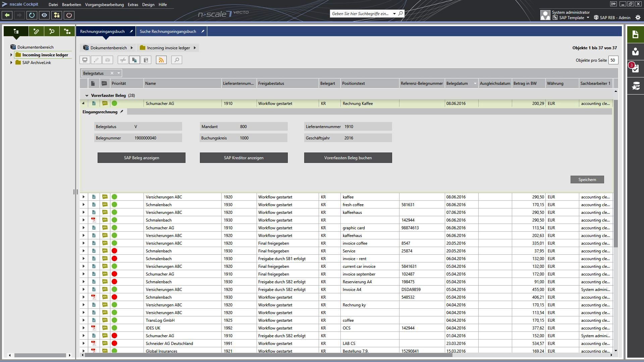Click Belegnummer field 1900000040
This screenshot has width=644, height=362.
point(138,138)
